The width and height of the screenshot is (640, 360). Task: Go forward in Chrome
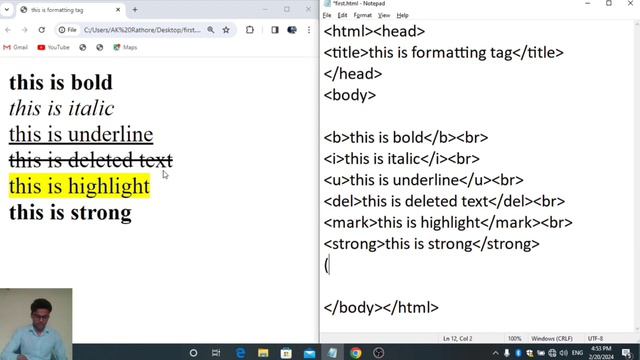(x=24, y=30)
